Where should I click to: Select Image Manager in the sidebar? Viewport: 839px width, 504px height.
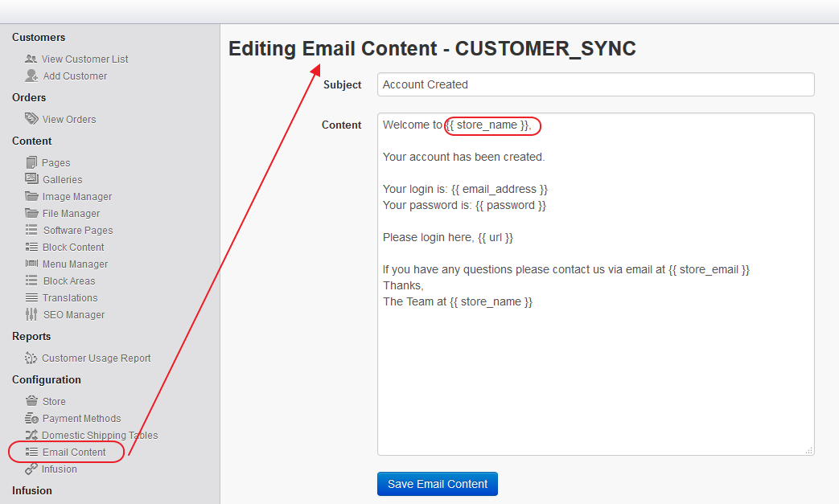pos(77,197)
